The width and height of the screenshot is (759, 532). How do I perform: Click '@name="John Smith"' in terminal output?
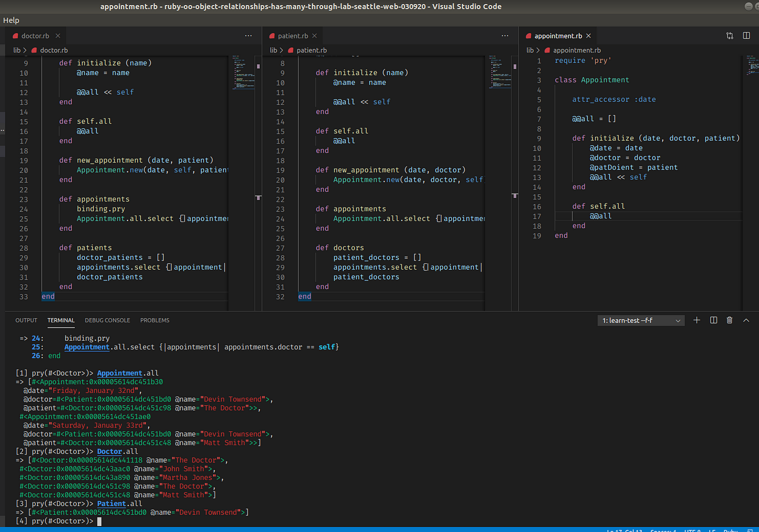(174, 469)
